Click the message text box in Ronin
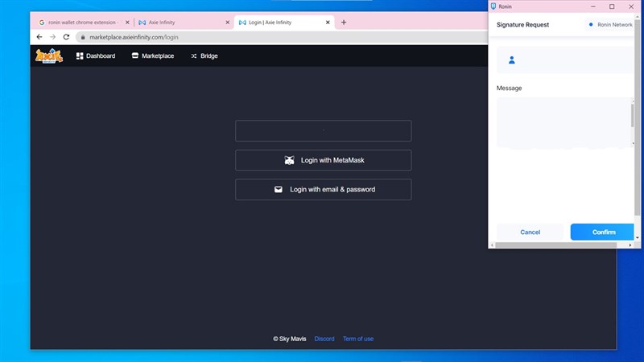Screen dimensions: 644x362 (563, 122)
